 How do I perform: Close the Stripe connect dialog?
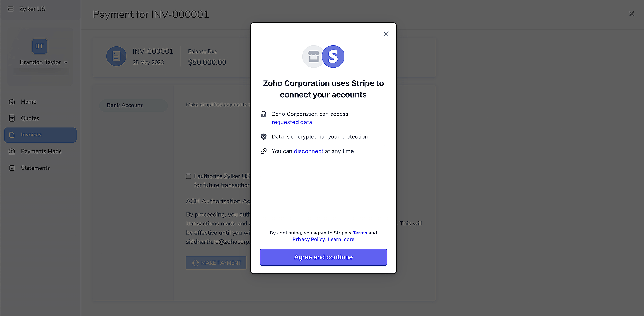pyautogui.click(x=386, y=34)
